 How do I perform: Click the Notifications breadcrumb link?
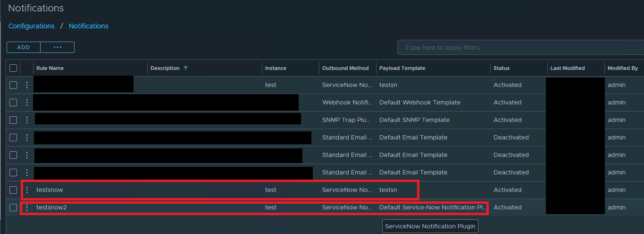pos(89,26)
